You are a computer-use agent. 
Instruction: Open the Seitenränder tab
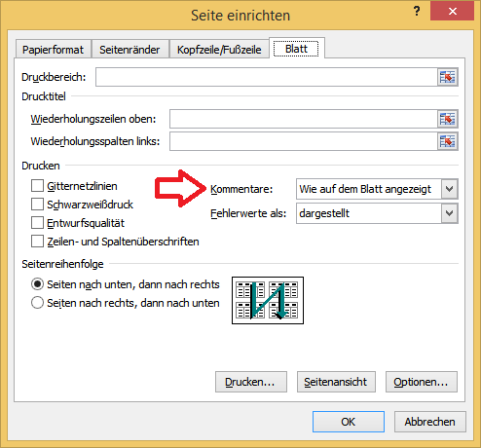point(129,50)
